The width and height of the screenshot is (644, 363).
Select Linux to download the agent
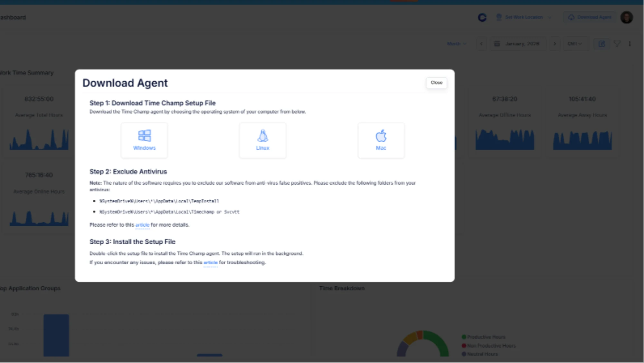[x=262, y=140]
